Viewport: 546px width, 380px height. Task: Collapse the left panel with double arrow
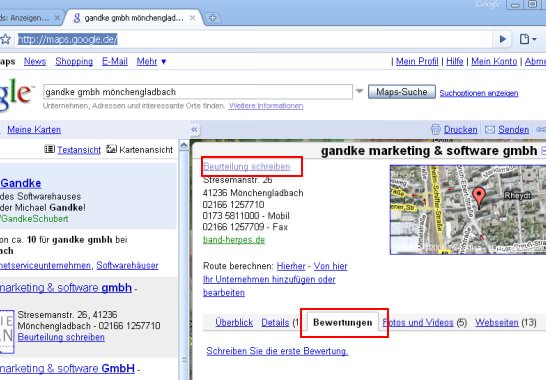pyautogui.click(x=194, y=130)
